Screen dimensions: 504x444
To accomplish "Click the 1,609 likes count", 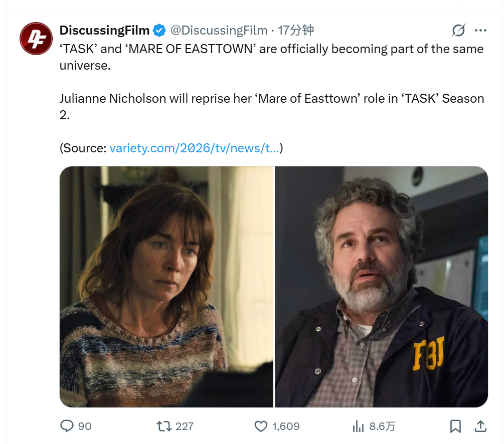I will (x=286, y=426).
